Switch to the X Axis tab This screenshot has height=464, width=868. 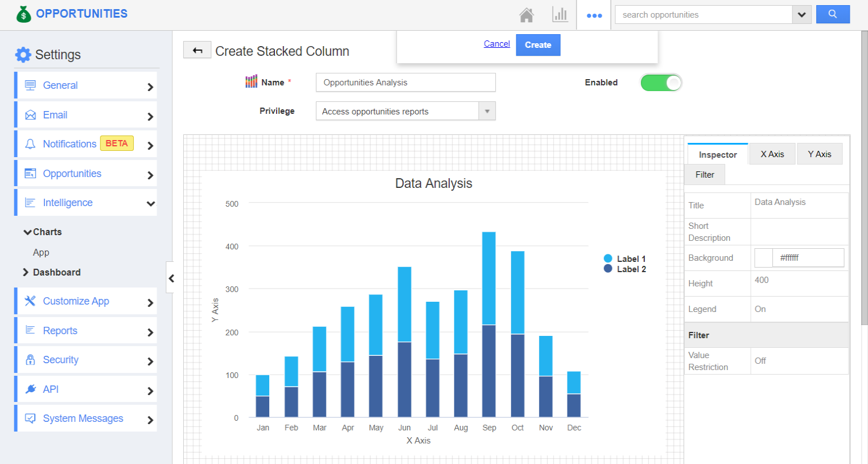click(x=772, y=154)
